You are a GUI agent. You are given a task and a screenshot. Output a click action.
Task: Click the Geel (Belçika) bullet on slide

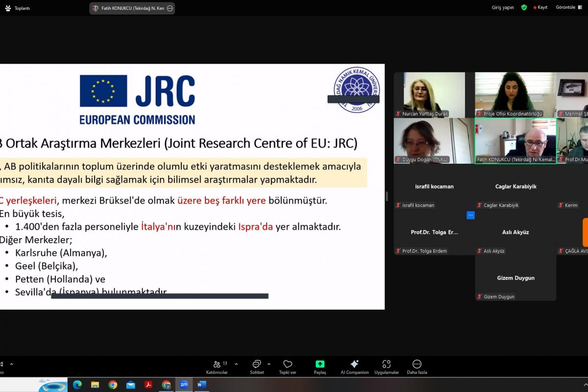point(47,266)
